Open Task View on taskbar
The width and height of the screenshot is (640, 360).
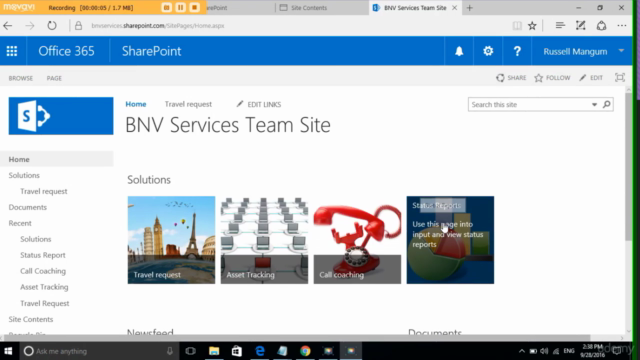tap(190, 351)
